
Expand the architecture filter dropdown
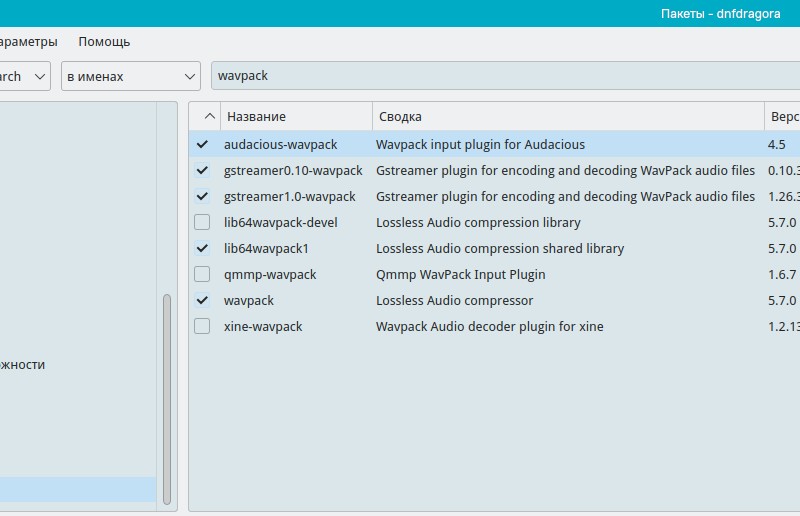coord(24,76)
